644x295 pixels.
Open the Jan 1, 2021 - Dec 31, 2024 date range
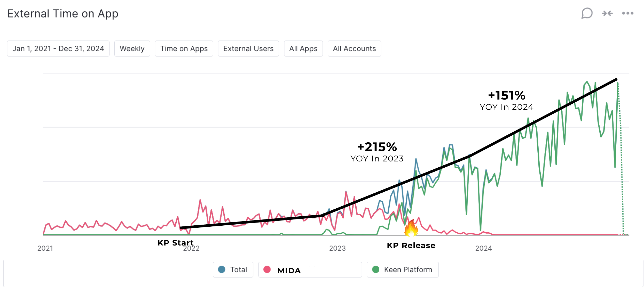coord(58,48)
